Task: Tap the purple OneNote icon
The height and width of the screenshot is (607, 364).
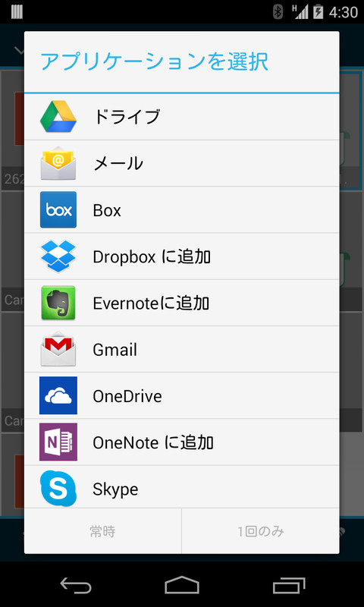Action: (58, 442)
